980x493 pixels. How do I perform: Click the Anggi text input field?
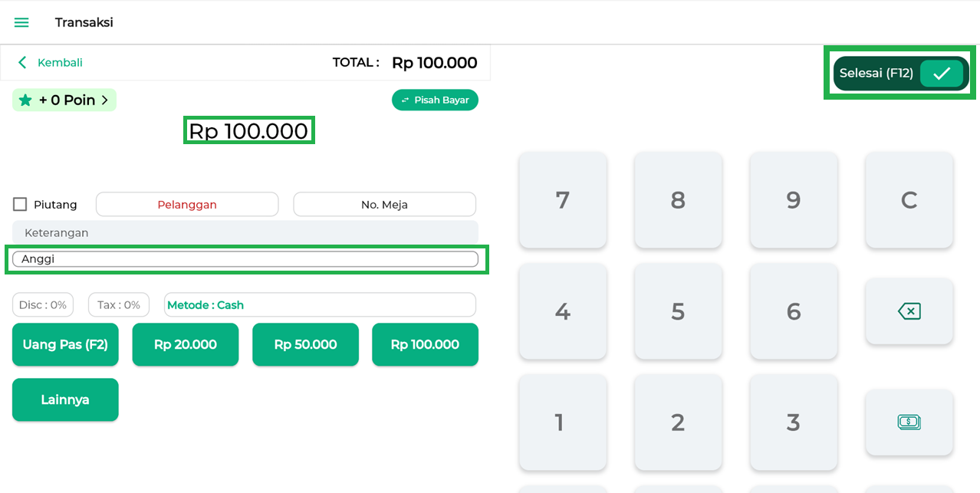tap(245, 259)
